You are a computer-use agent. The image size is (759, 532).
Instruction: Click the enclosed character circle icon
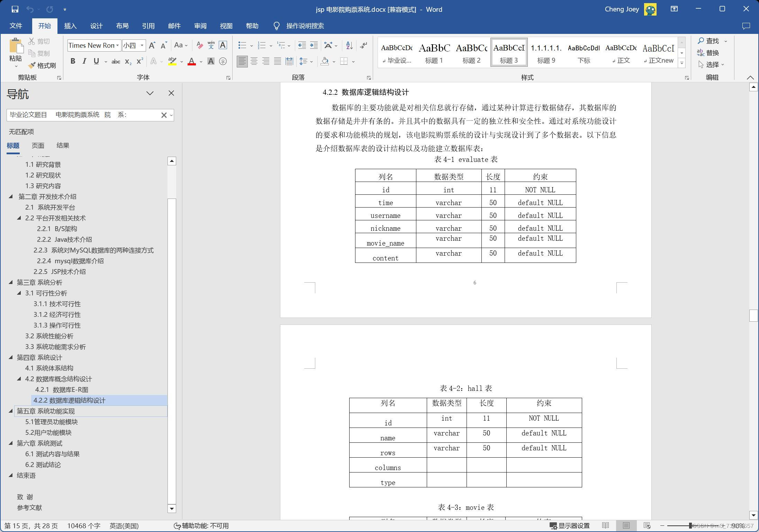pyautogui.click(x=223, y=62)
